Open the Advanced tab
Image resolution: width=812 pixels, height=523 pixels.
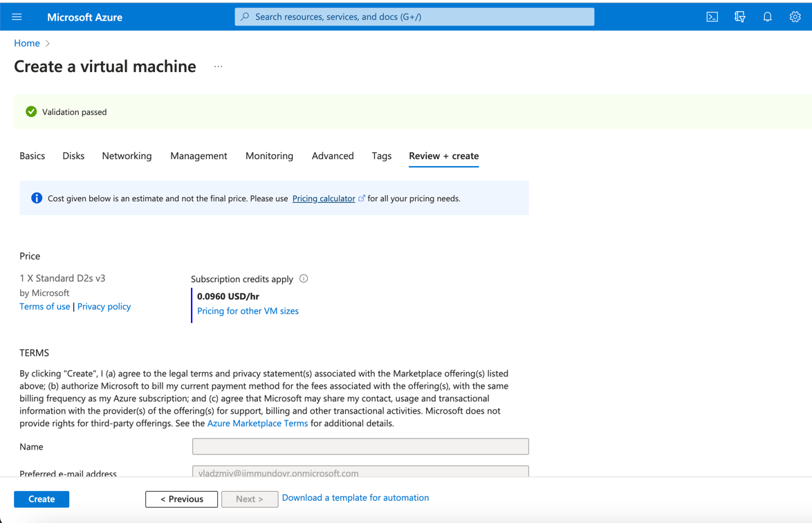[x=333, y=156]
